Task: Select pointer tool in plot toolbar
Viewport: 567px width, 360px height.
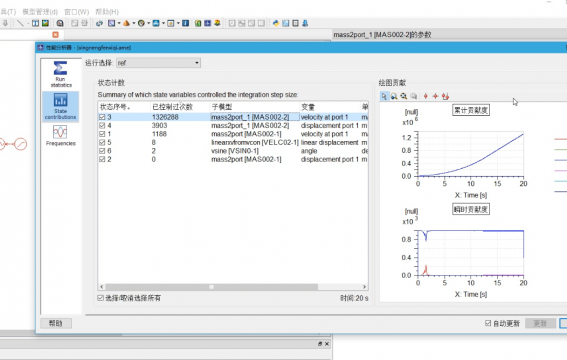Action: click(384, 96)
